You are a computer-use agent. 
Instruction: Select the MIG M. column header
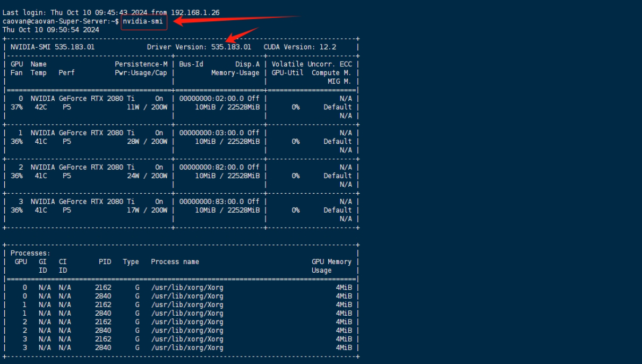(340, 81)
